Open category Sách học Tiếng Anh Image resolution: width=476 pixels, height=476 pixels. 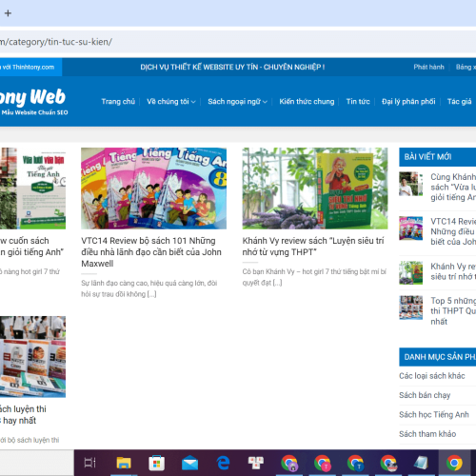pos(434,415)
